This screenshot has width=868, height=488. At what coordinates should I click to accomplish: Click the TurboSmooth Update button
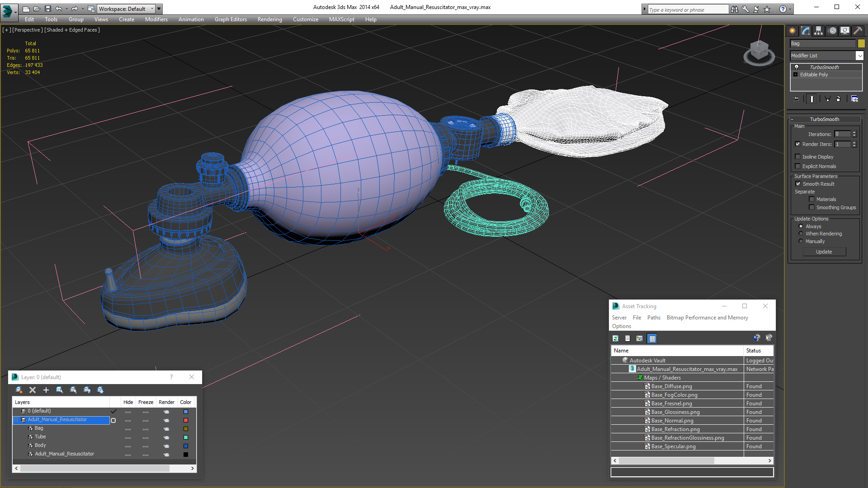[824, 252]
